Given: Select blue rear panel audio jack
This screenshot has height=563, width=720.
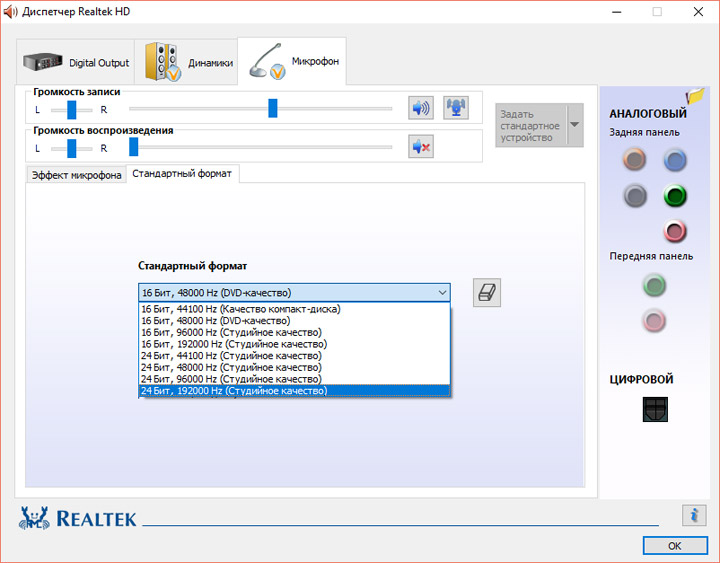Looking at the screenshot, I should coord(675,160).
